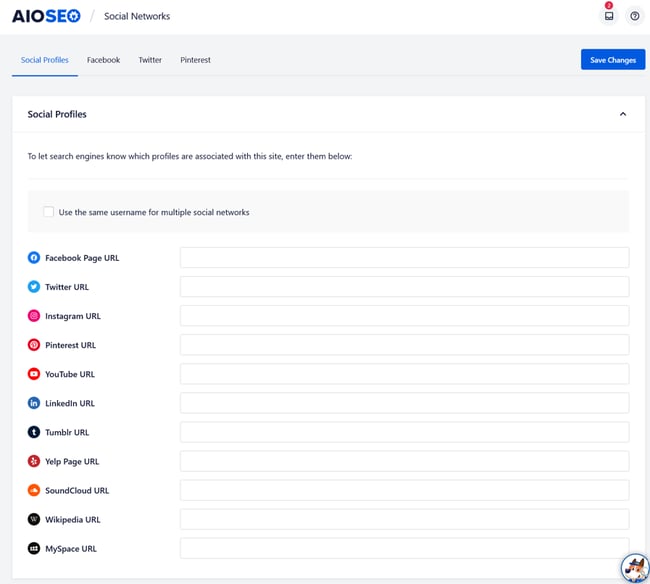Click the Tumblr URL label

coord(67,432)
